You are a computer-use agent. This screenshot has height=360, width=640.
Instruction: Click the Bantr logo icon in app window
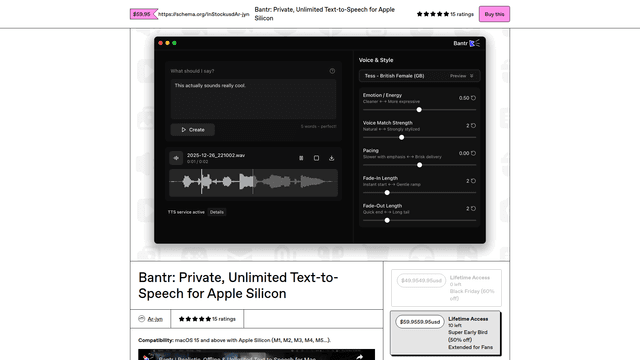click(x=475, y=43)
